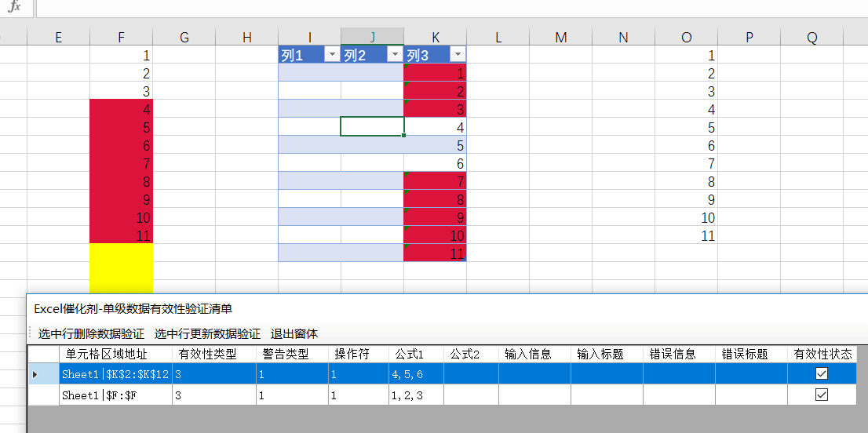
Task: Select column M header
Action: (561, 37)
